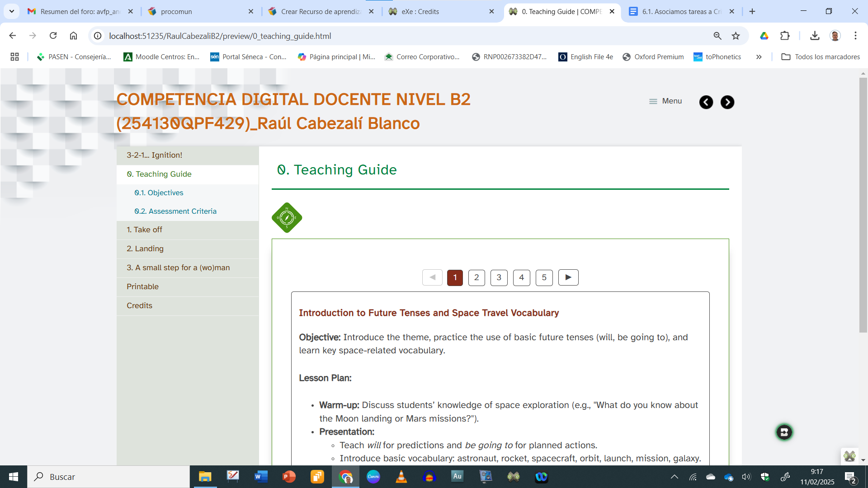Select pagination page 5
Screen dimensions: 868x488
click(544, 277)
